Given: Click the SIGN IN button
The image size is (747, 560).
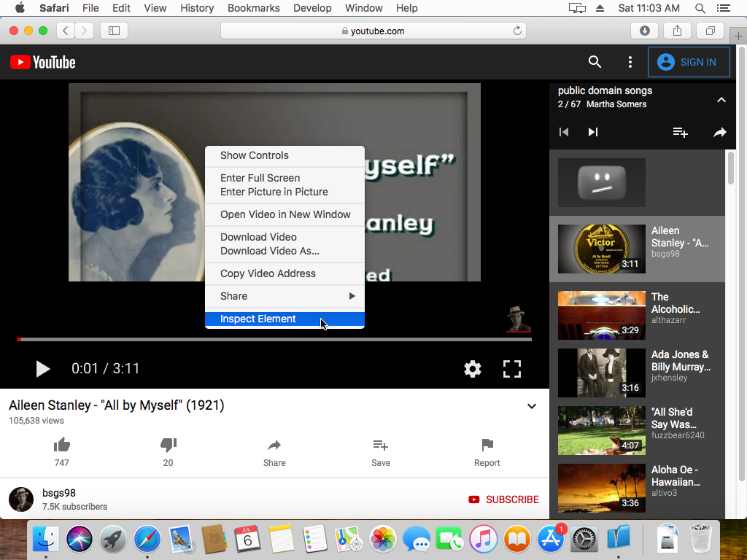Looking at the screenshot, I should [x=688, y=62].
